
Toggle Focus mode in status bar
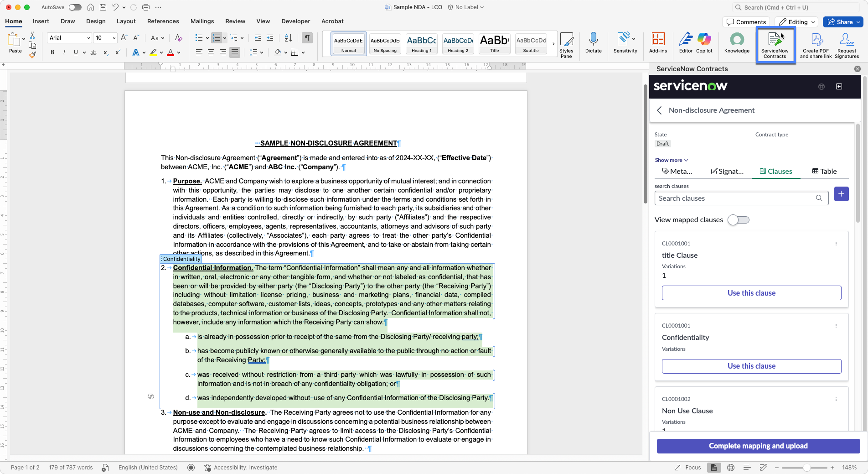pos(688,468)
